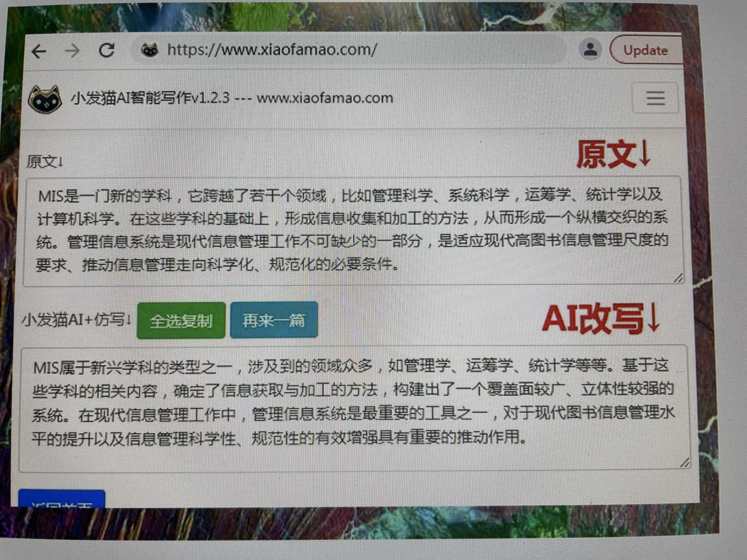The width and height of the screenshot is (747, 560).
Task: Click the partially visible blue bottom button
Action: 62,499
